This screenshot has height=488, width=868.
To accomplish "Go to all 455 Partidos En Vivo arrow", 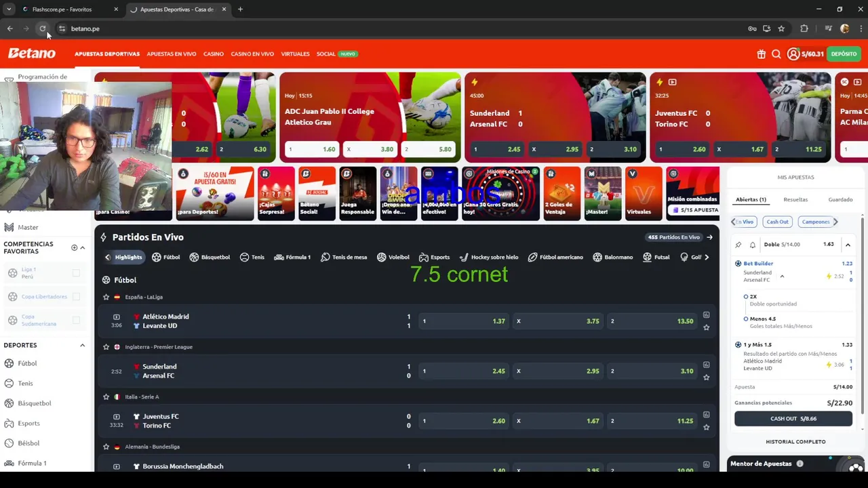I will [x=709, y=237].
